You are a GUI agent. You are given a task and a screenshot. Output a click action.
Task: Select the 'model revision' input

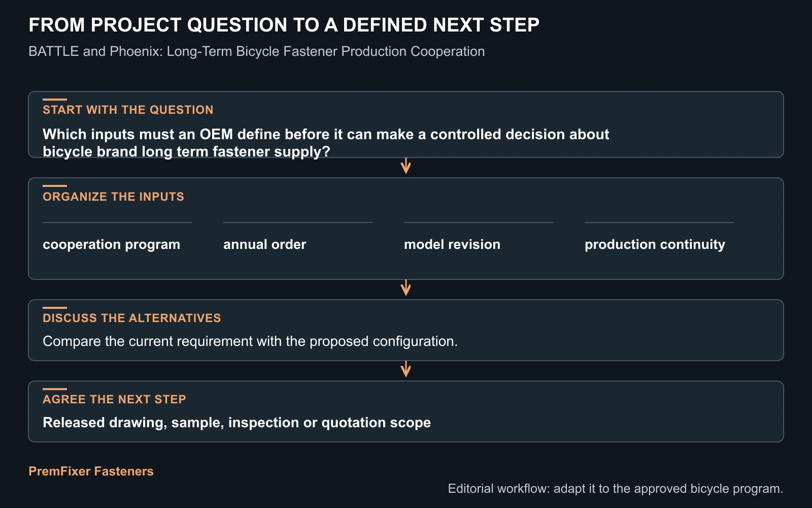(x=452, y=244)
